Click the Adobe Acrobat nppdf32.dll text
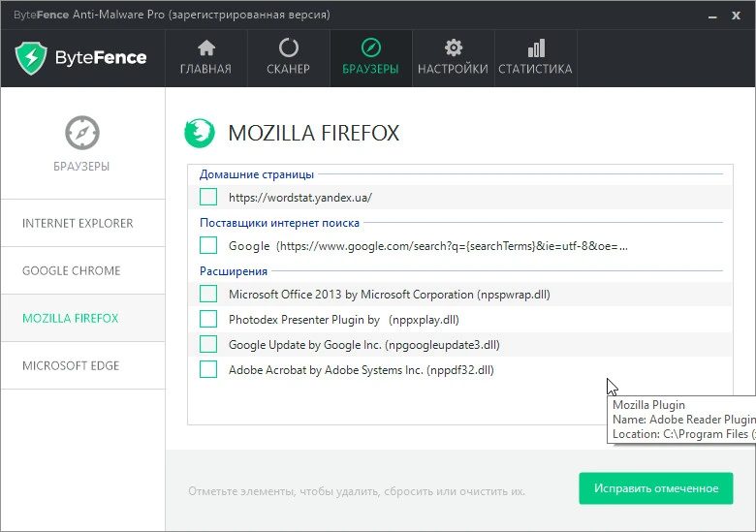756x532 pixels. (x=362, y=370)
